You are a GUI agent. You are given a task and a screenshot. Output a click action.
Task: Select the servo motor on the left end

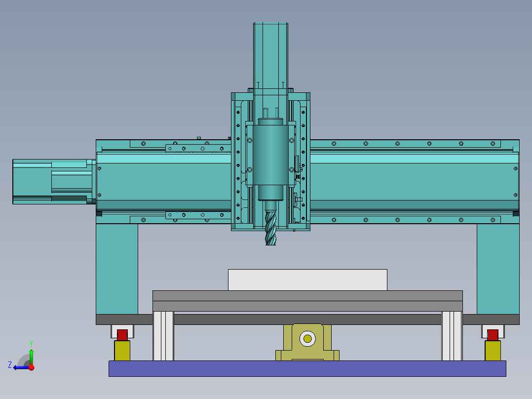click(54, 181)
